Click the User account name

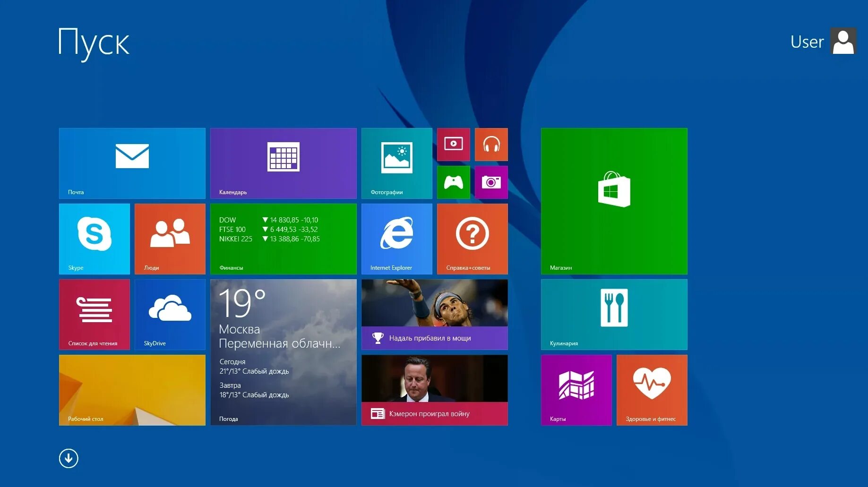[807, 42]
